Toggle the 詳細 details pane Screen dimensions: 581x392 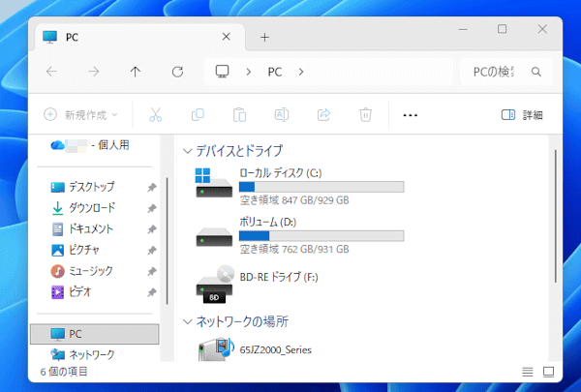point(522,115)
